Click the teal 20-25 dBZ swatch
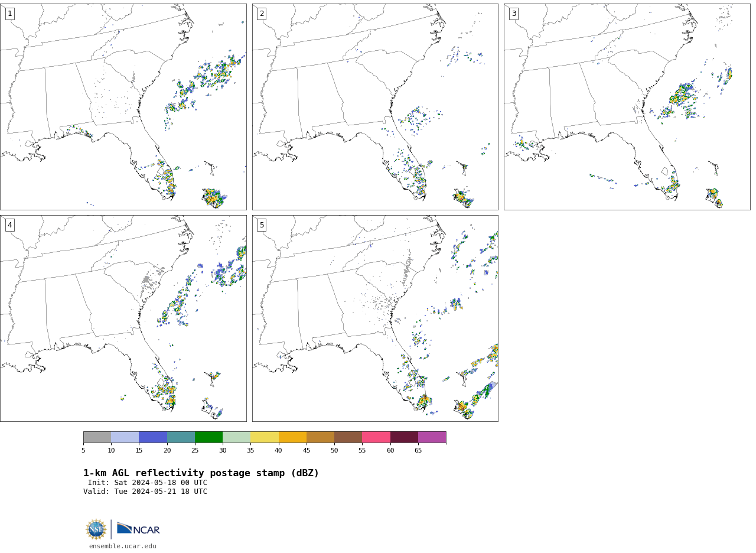The width and height of the screenshot is (756, 553). coord(181,437)
